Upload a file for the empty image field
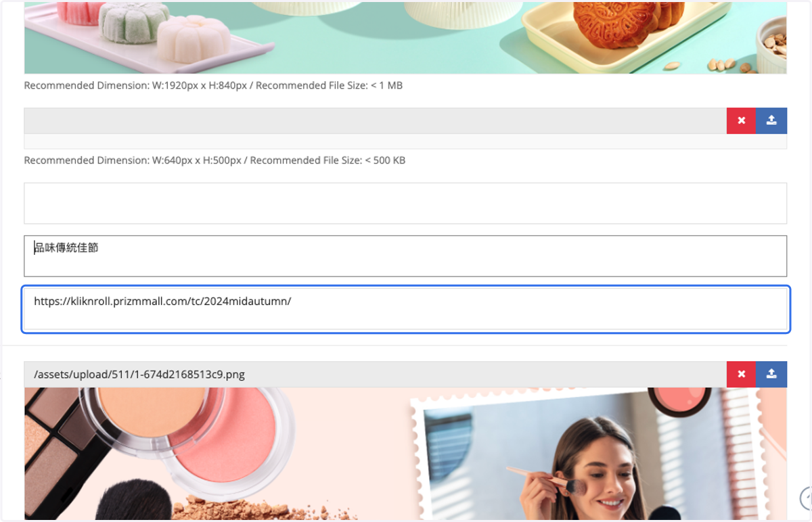Viewport: 812px width, 522px height. 771,121
